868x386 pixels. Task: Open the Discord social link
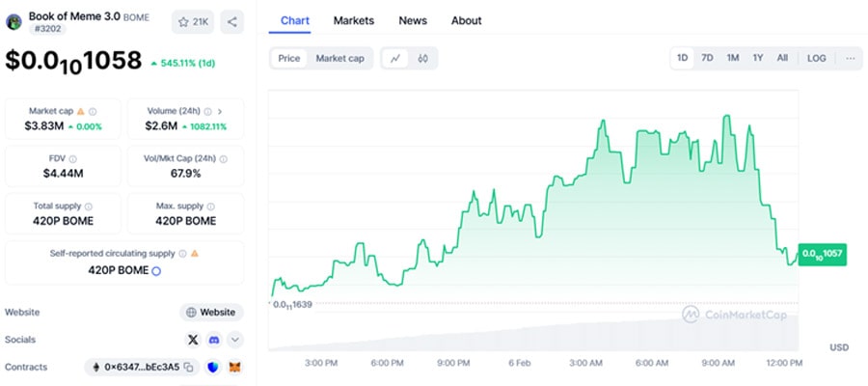click(214, 340)
